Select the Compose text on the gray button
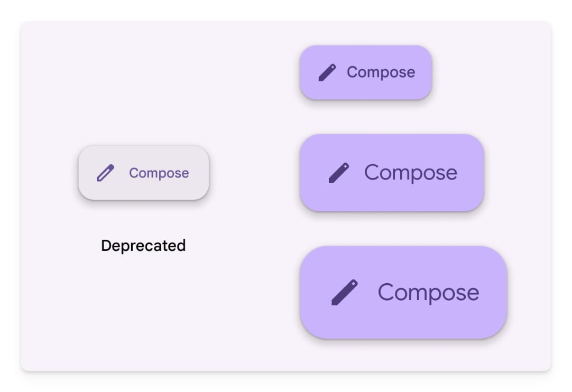 pos(159,173)
